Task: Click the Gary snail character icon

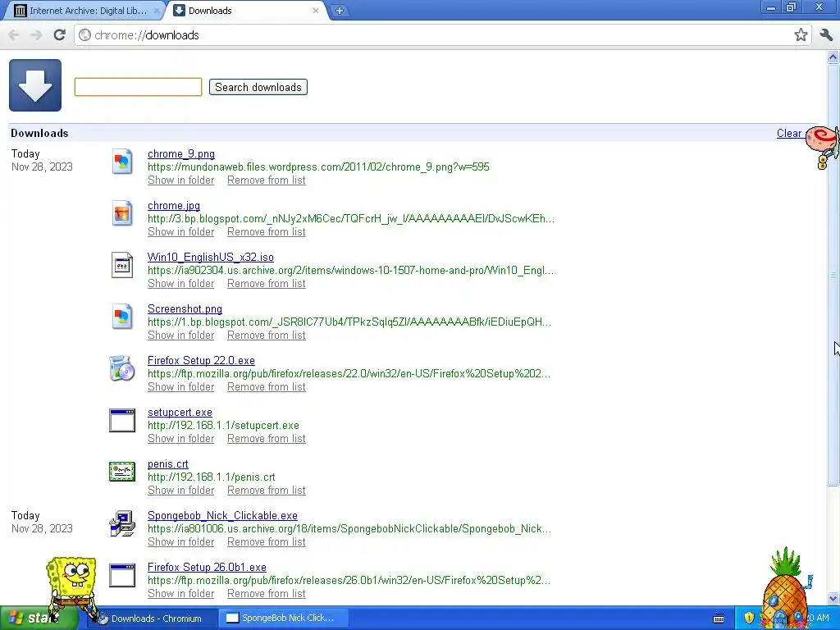Action: [822, 146]
